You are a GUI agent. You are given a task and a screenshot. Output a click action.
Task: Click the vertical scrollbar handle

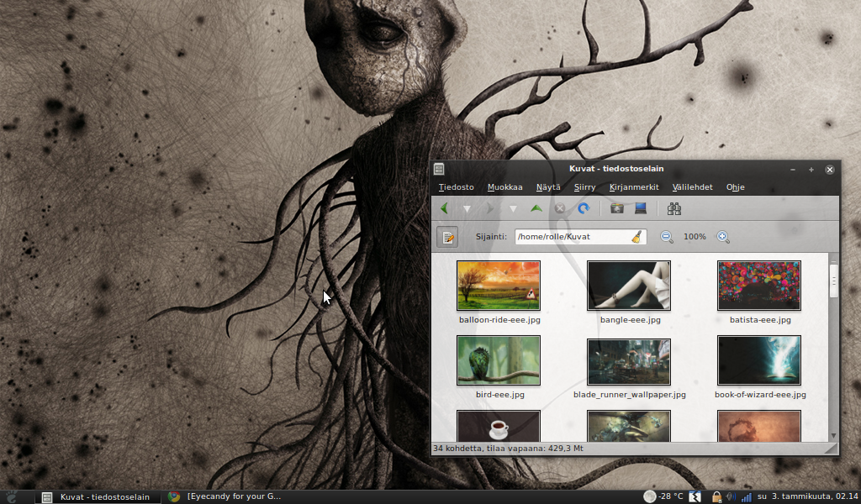pyautogui.click(x=833, y=281)
